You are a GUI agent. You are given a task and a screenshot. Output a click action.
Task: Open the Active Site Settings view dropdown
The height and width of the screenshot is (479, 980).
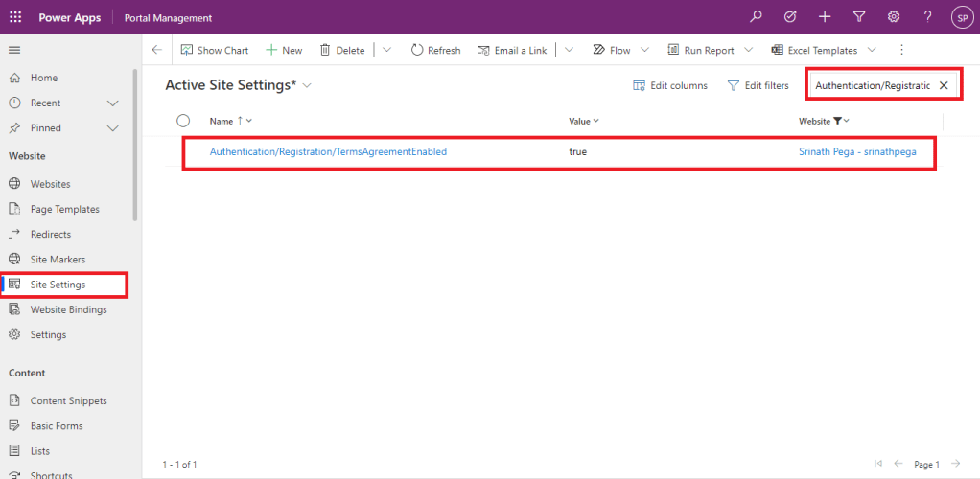(x=308, y=85)
